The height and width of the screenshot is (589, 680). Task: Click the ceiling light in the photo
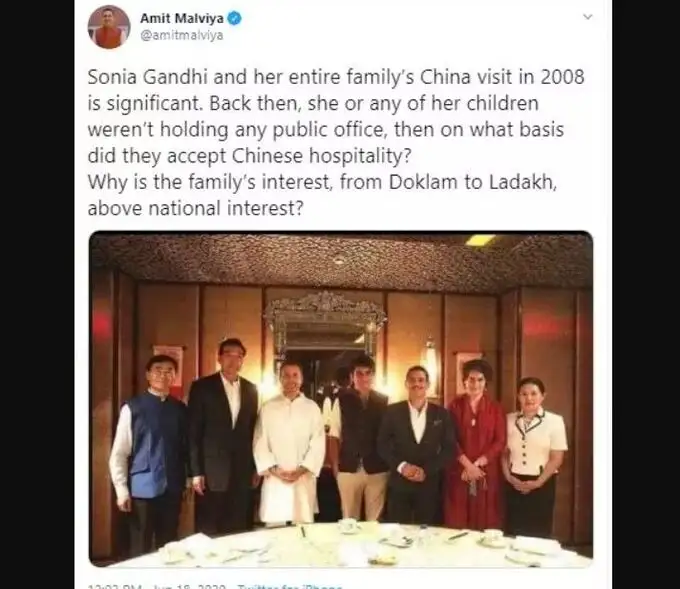pos(480,239)
